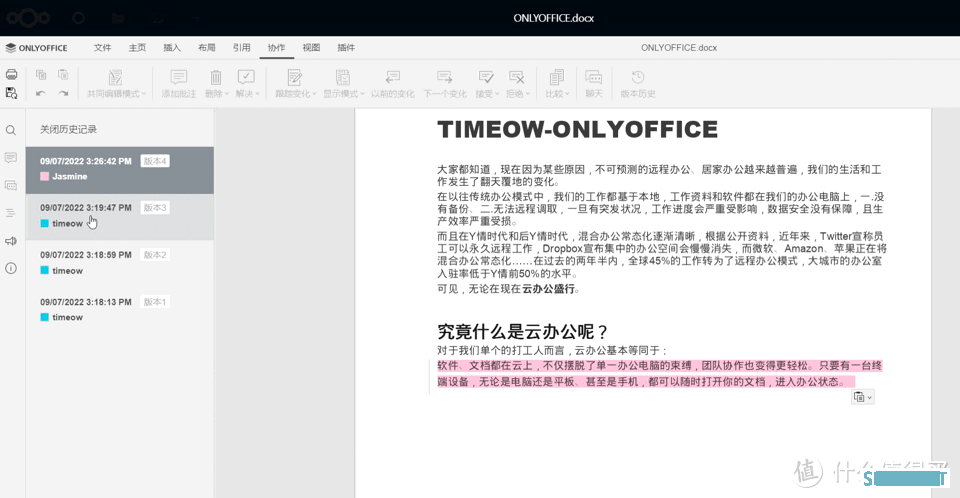
Task: Click the search icon in left sidebar
Action: click(11, 131)
